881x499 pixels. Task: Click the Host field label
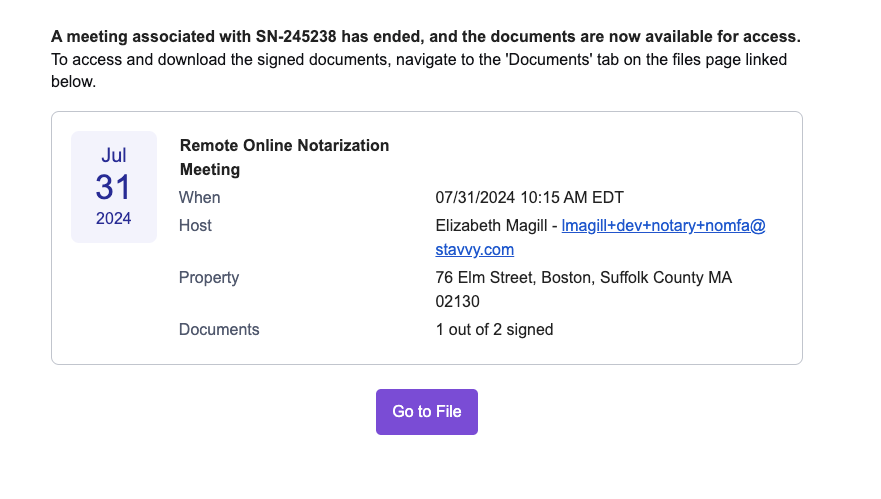point(195,225)
